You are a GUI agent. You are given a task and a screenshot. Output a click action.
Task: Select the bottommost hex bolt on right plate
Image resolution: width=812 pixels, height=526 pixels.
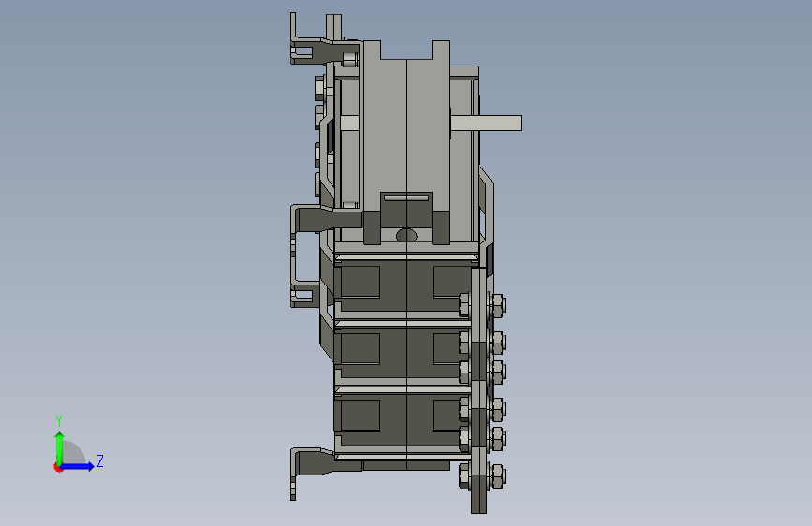(497, 475)
